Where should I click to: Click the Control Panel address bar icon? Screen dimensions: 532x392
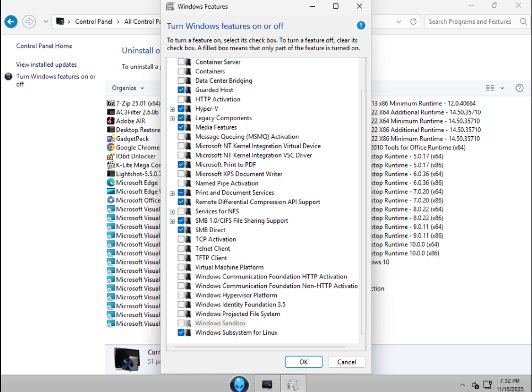60,22
